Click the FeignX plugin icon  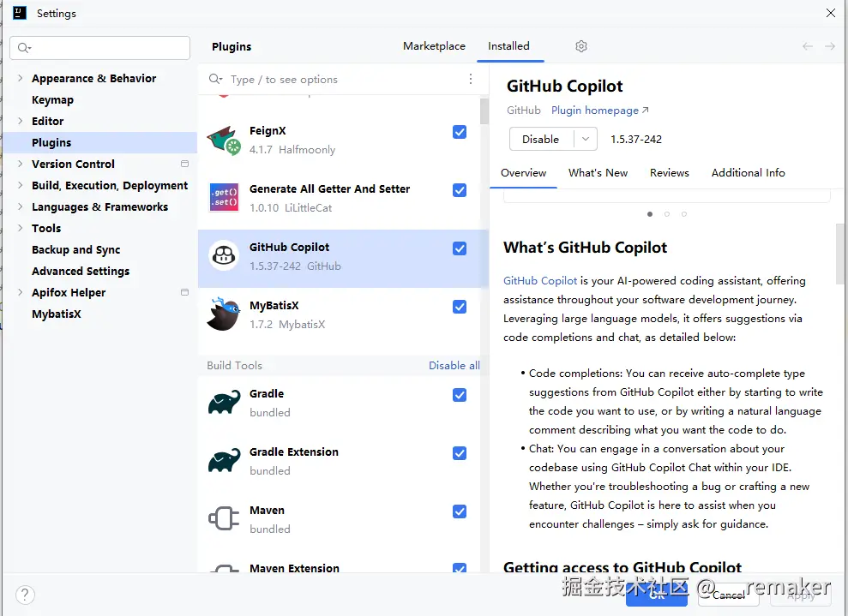point(224,141)
